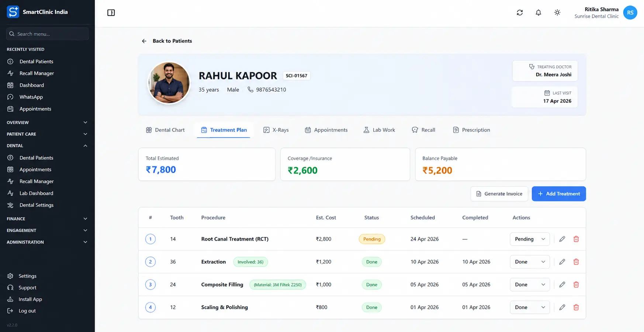Expand the FINANCE sidebar section
644x332 pixels.
[47, 219]
